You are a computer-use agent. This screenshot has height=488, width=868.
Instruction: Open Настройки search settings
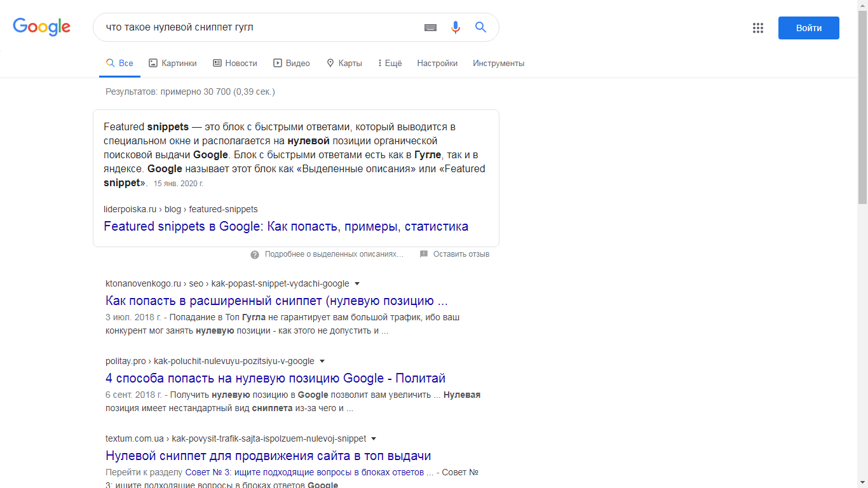tap(437, 64)
